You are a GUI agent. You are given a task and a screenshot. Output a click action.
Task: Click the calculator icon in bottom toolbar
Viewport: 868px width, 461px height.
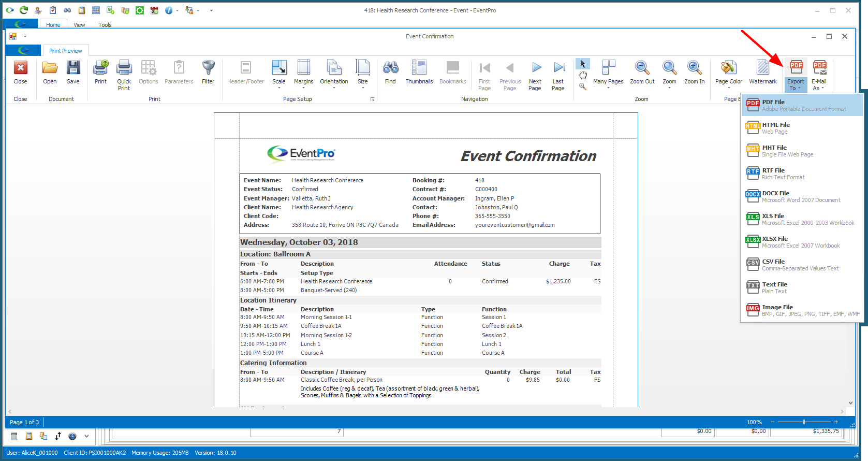14,436
